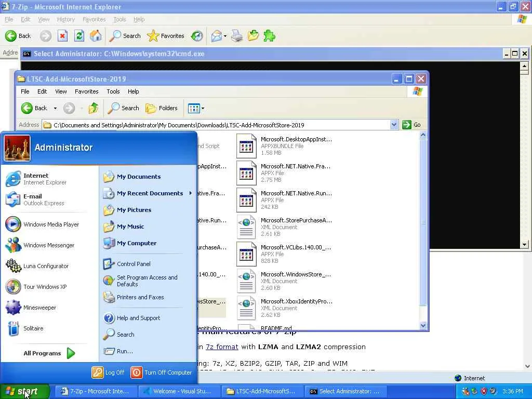Screen dimensions: 532x399
Task: Click scroll up arrow in folder window
Action: (423, 135)
